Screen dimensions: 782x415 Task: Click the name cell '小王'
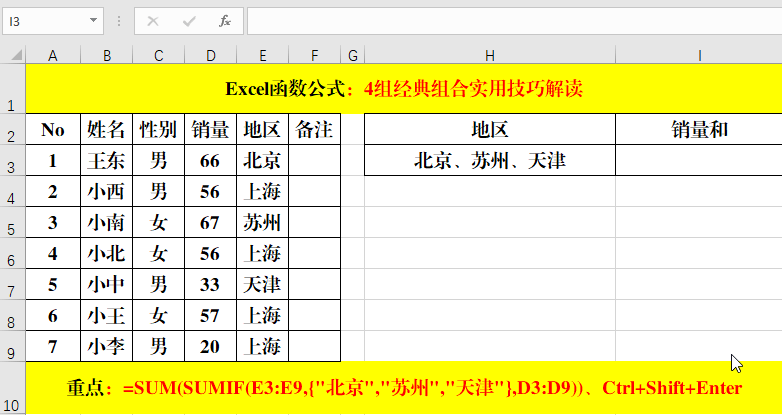coord(107,315)
